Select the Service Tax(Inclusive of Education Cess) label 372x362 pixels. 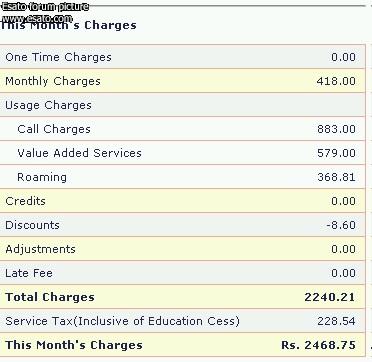(x=122, y=321)
